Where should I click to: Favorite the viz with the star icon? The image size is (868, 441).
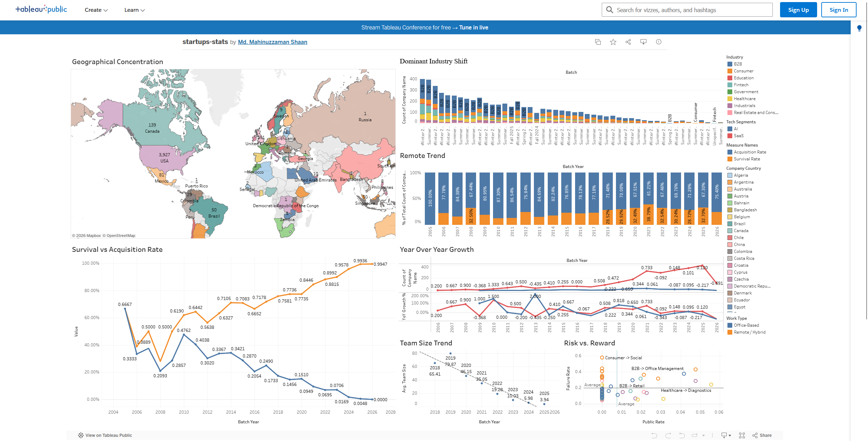613,42
